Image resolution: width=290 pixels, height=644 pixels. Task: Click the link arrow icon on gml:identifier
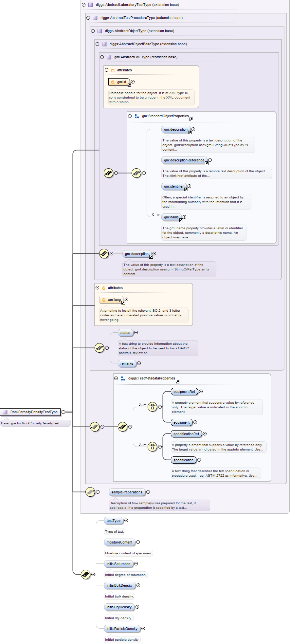click(x=186, y=189)
